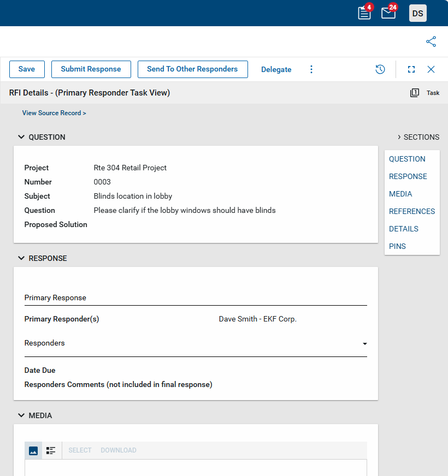This screenshot has height=476, width=448.
Task: Click the DS user avatar
Action: pos(418,13)
